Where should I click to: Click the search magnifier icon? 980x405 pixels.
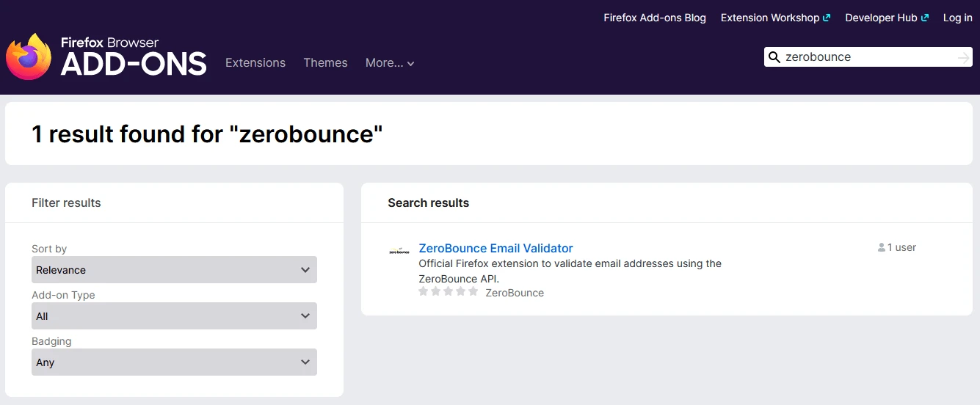pyautogui.click(x=774, y=57)
